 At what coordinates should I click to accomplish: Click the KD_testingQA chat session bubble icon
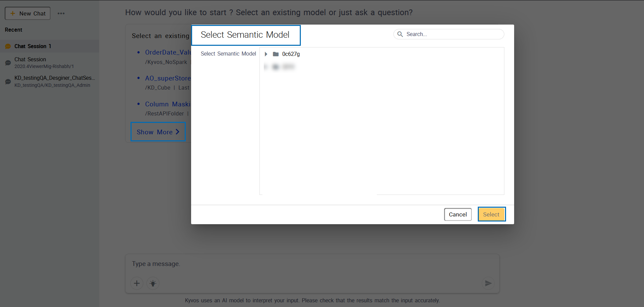pyautogui.click(x=8, y=81)
